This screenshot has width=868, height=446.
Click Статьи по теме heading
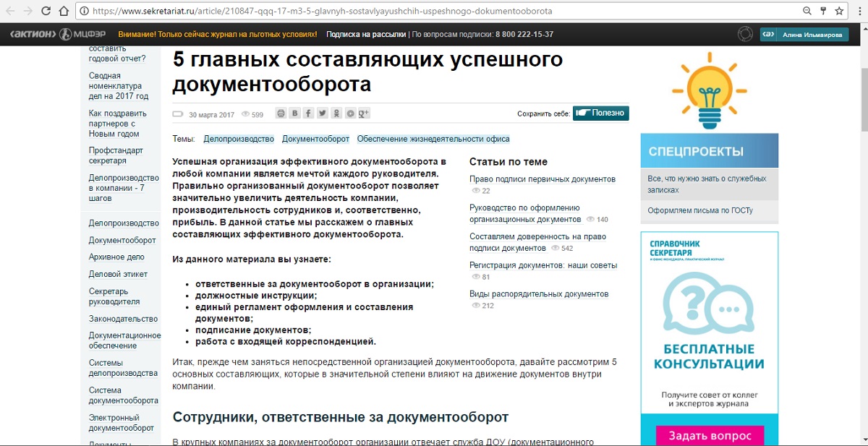pyautogui.click(x=509, y=162)
